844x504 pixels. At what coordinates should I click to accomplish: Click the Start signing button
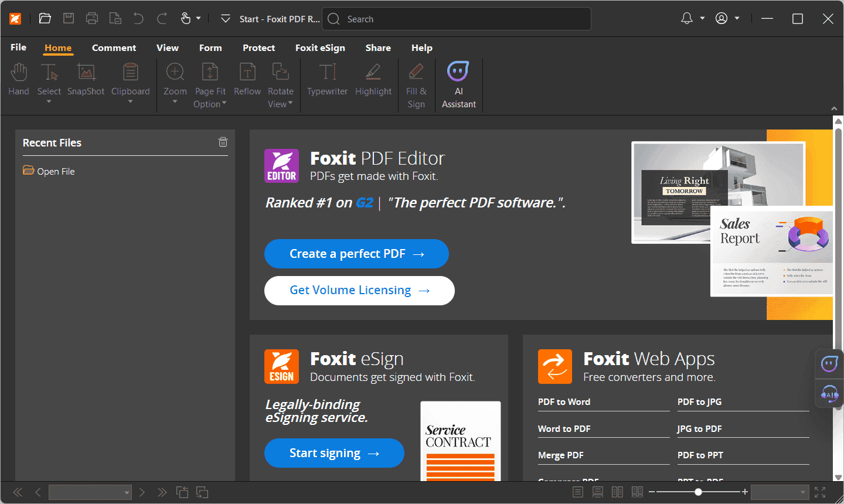pos(334,453)
